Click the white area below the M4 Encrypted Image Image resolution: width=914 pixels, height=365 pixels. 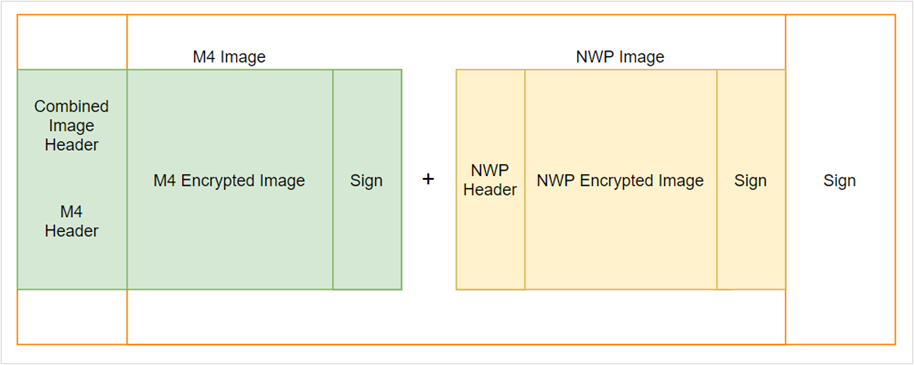point(230,317)
